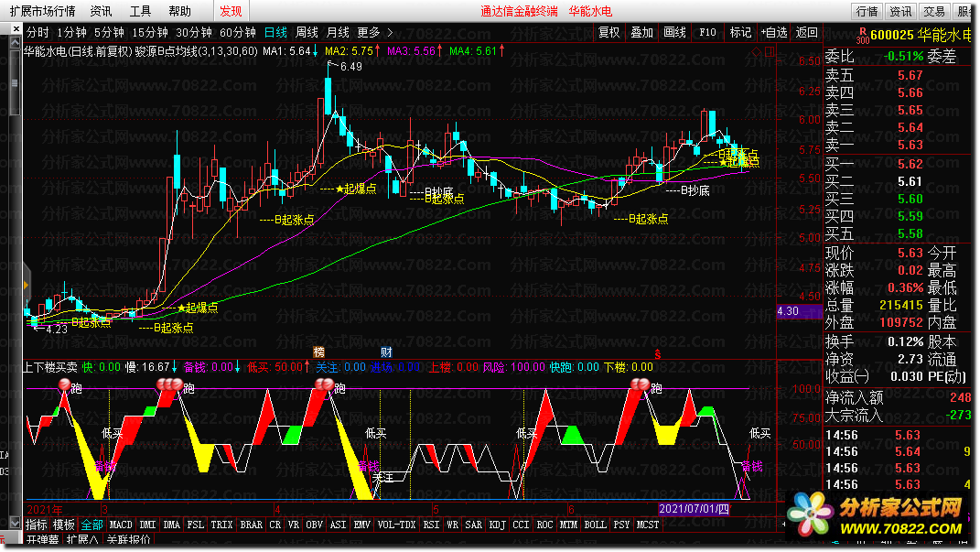Switch indicator to RSI
This screenshot has height=552, width=980.
coord(431,525)
